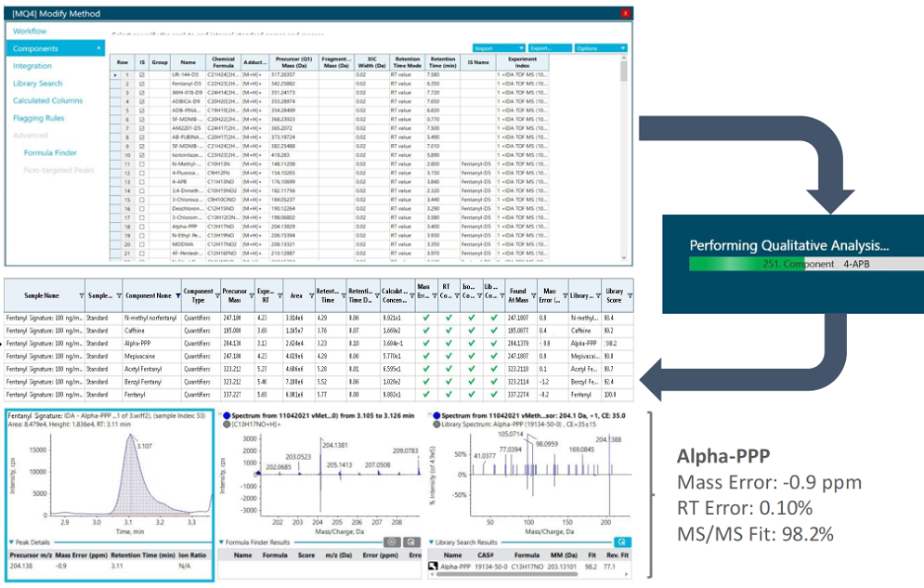The height and width of the screenshot is (588, 924).
Task: Click the blue spectrum legend dot for [C13H17NO+H]+
Action: pyautogui.click(x=227, y=415)
